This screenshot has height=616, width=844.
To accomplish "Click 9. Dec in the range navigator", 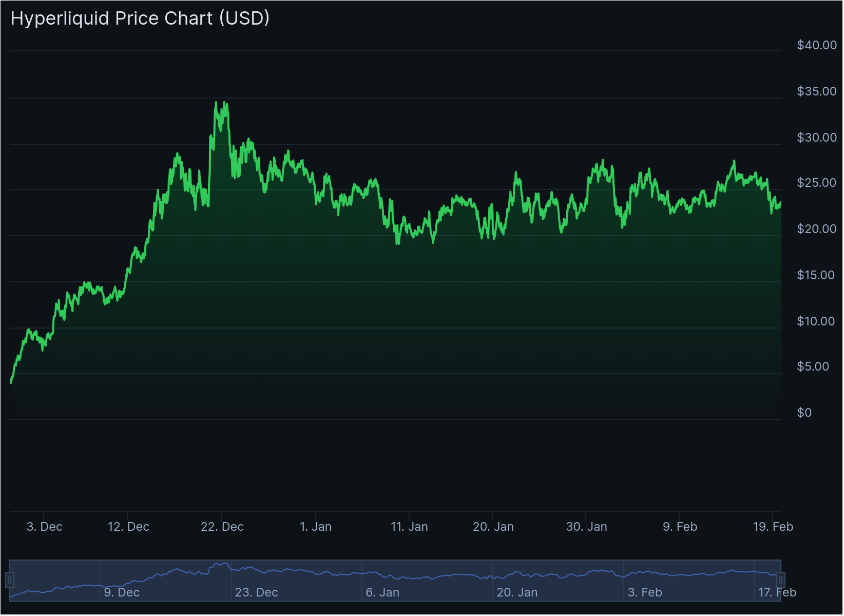I will coord(122,592).
